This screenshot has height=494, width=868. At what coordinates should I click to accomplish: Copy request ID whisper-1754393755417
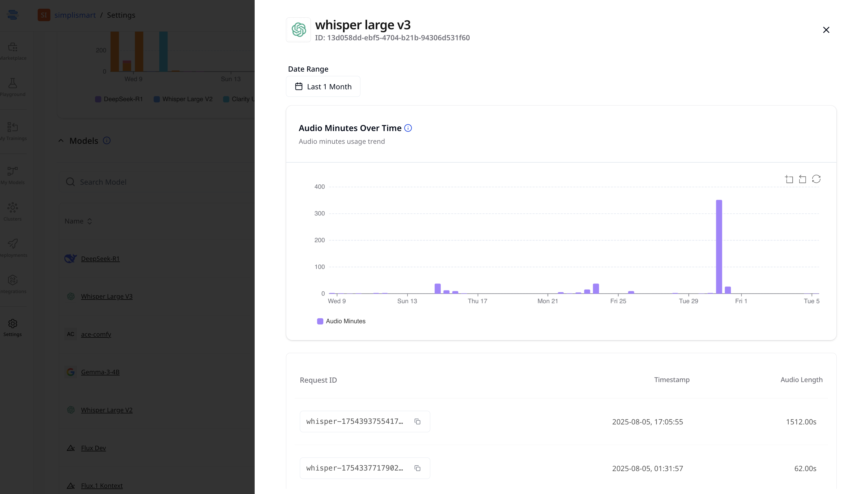click(417, 422)
